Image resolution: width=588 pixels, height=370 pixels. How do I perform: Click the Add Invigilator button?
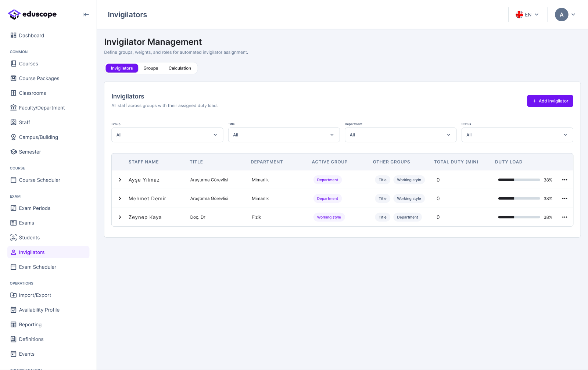tap(550, 101)
